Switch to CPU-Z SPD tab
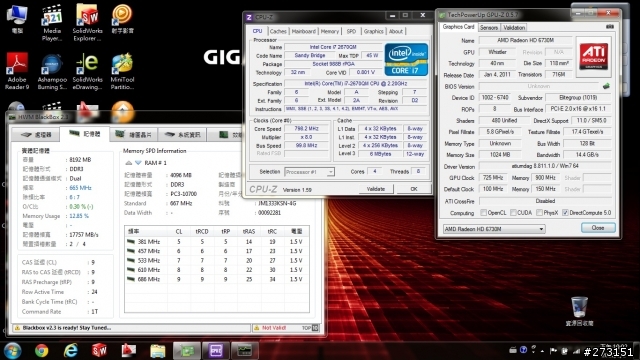640x360 pixels. coord(351,31)
